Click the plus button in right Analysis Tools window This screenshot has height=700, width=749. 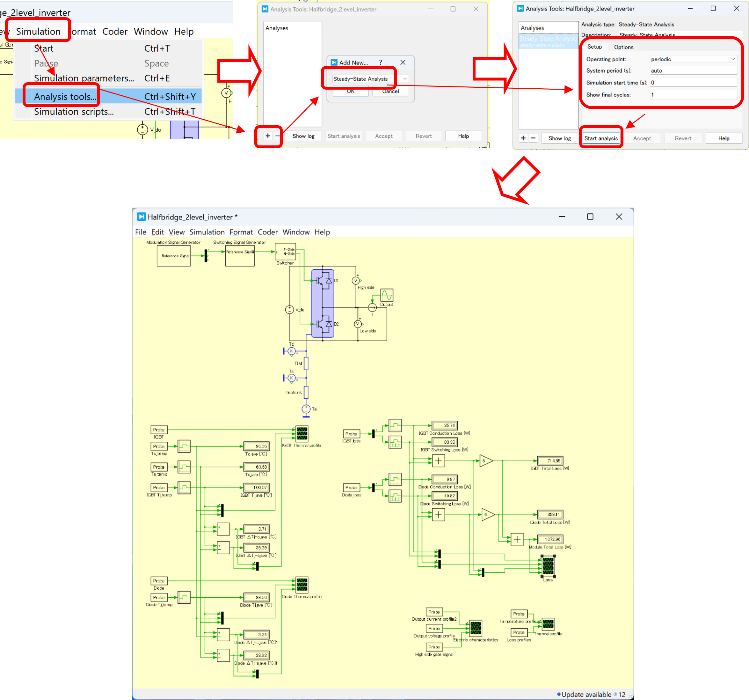[523, 138]
